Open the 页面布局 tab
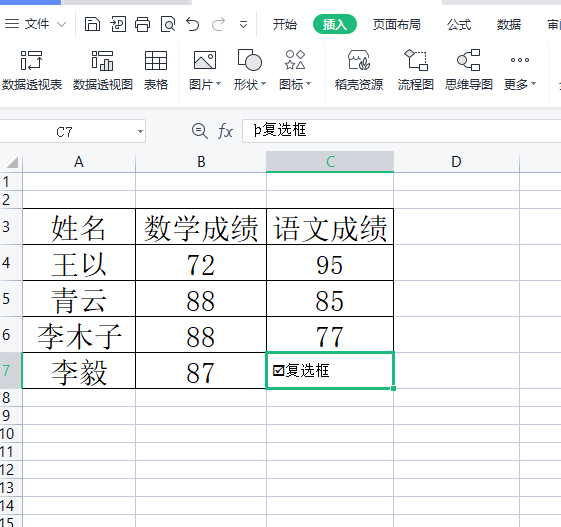This screenshot has width=561, height=527. point(397,24)
